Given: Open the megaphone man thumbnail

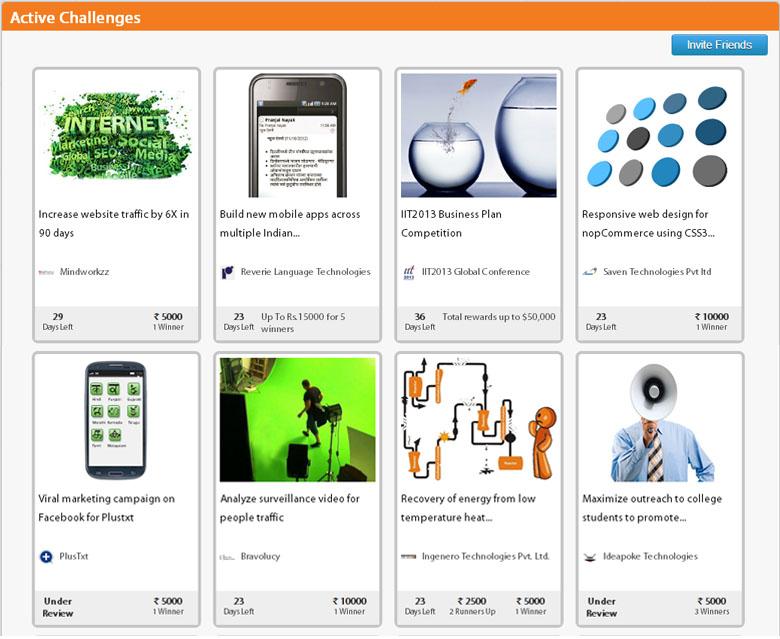Looking at the screenshot, I should [662, 423].
